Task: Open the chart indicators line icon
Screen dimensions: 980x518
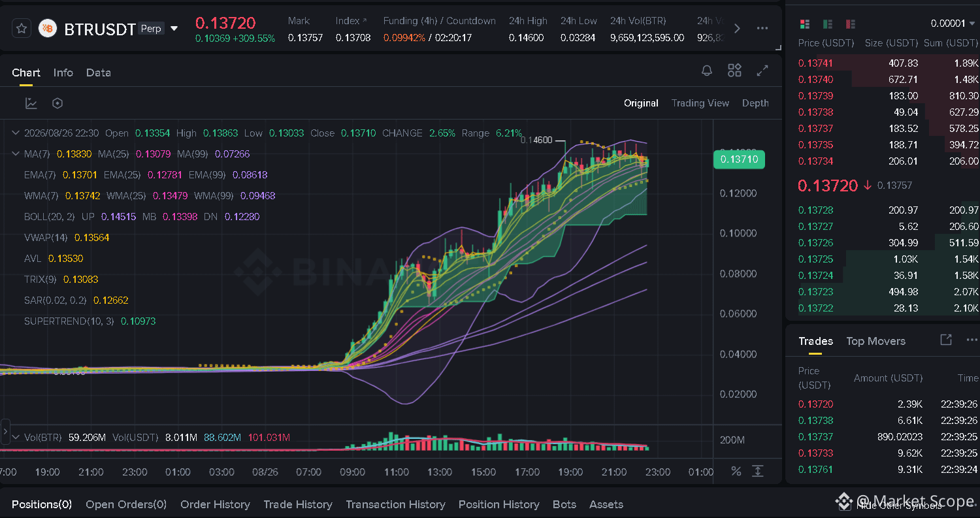Action: click(x=31, y=103)
